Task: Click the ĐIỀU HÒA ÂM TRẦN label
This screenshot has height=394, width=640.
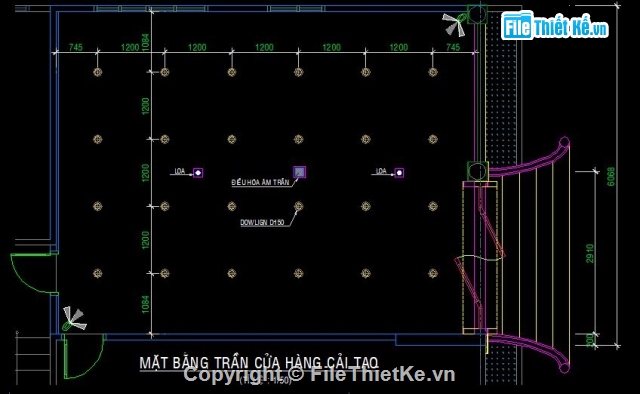Action: coord(260,183)
